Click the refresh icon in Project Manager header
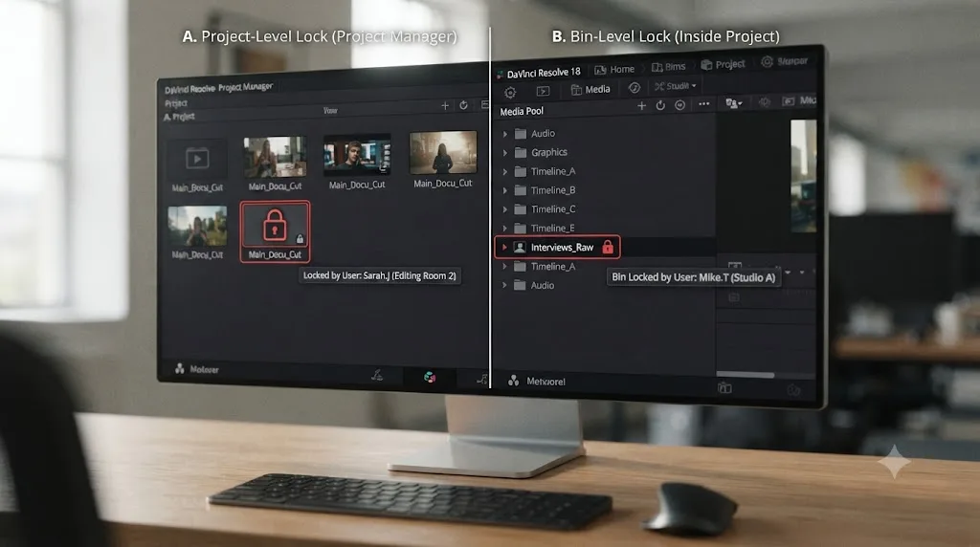 pyautogui.click(x=464, y=105)
